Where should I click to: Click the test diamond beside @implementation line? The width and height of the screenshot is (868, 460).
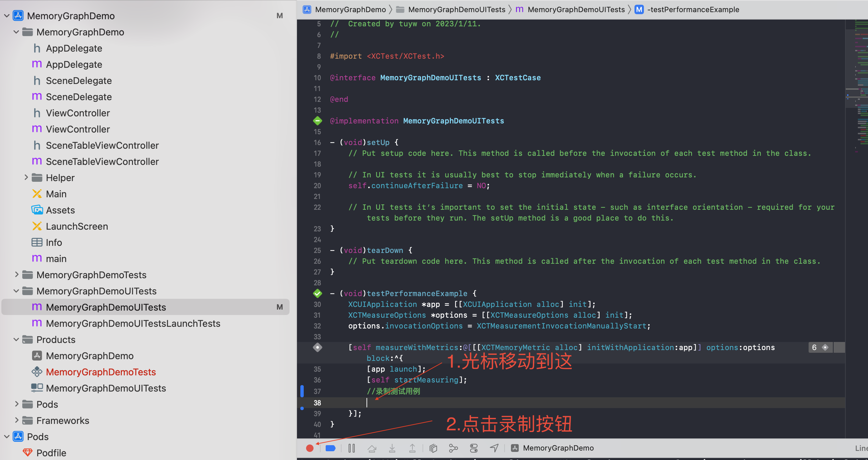[317, 121]
